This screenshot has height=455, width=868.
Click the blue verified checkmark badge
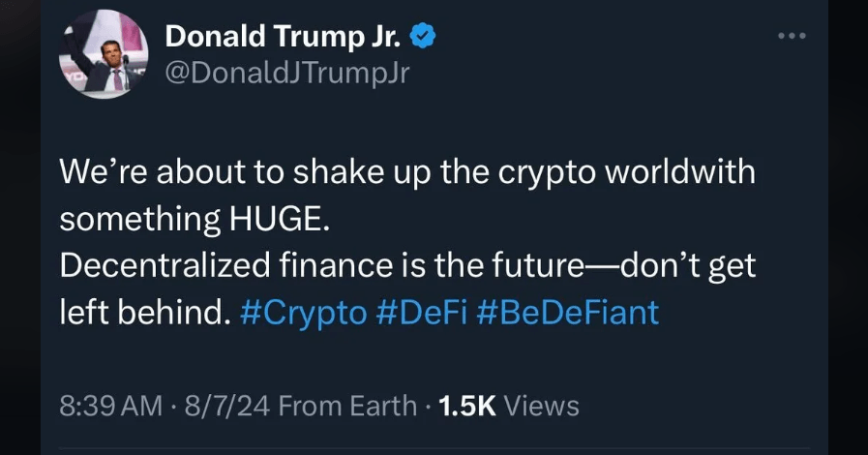(423, 37)
